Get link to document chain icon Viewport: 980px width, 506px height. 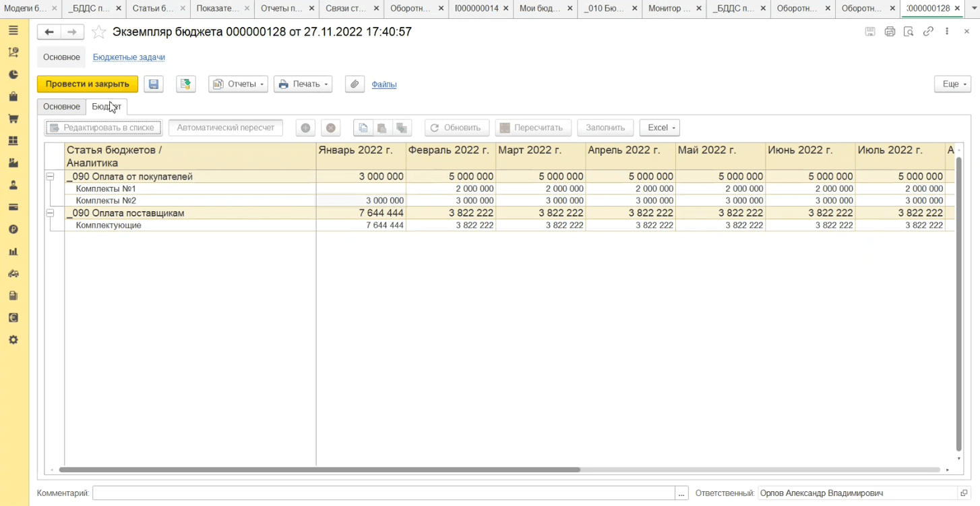pos(928,32)
